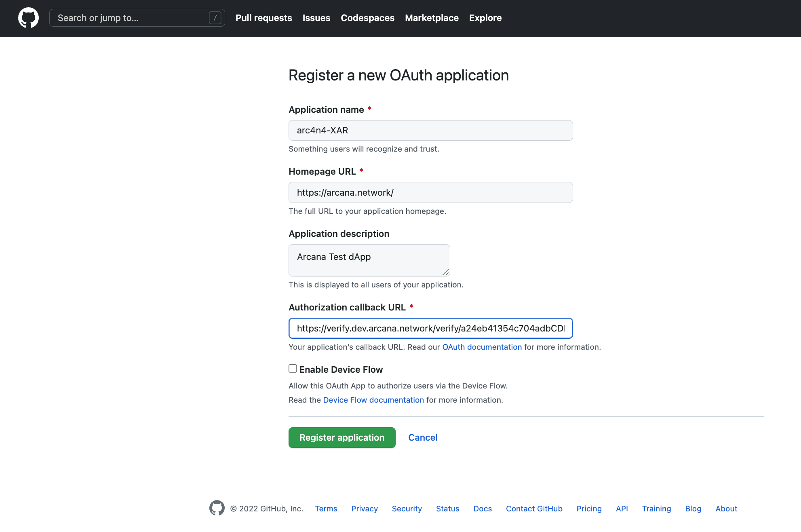
Task: Click the Register application button
Action: click(342, 437)
